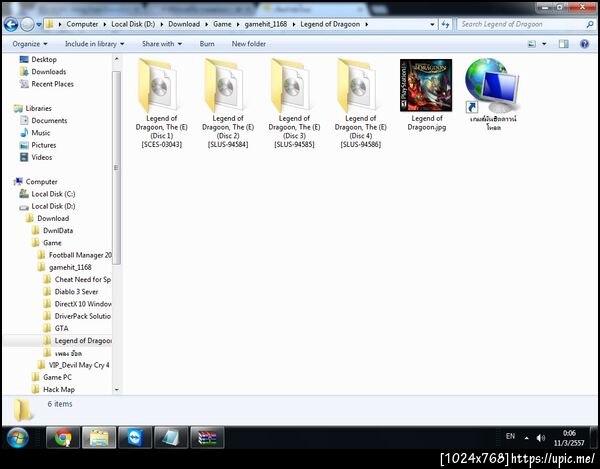Open the address bar history dropdown
Viewport: 600px width, 469px height.
[x=432, y=24]
